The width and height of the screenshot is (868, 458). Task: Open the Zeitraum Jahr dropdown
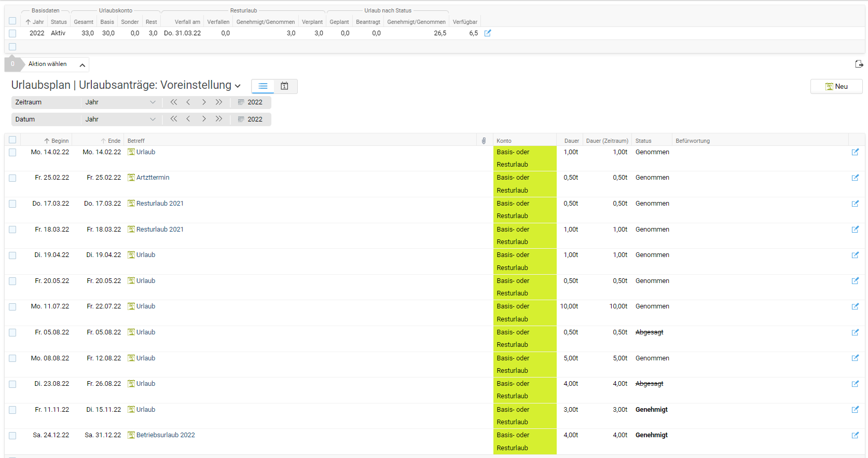pyautogui.click(x=120, y=102)
